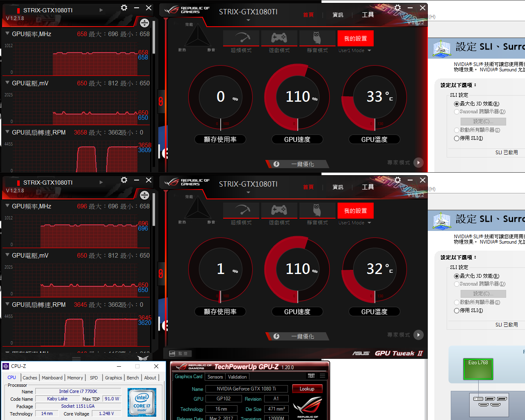Switch to 資訊 tab in 33°C window

tap(338, 15)
